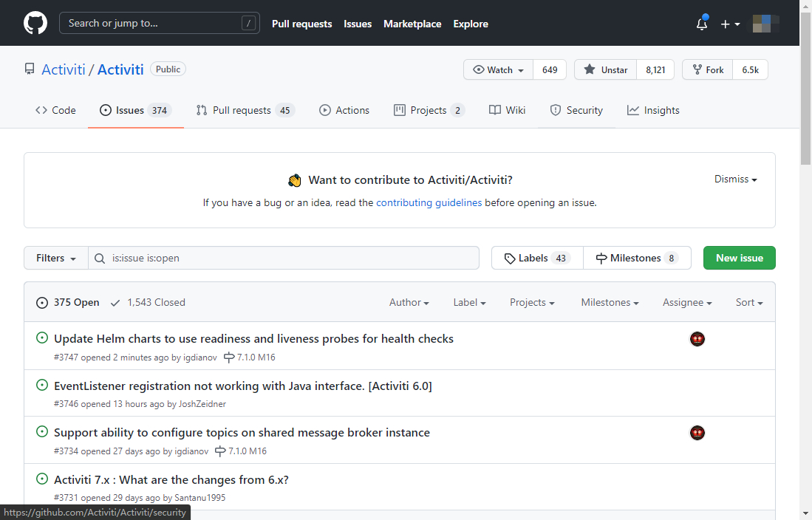
Task: Click the tag icon on Labels button
Action: (x=510, y=258)
